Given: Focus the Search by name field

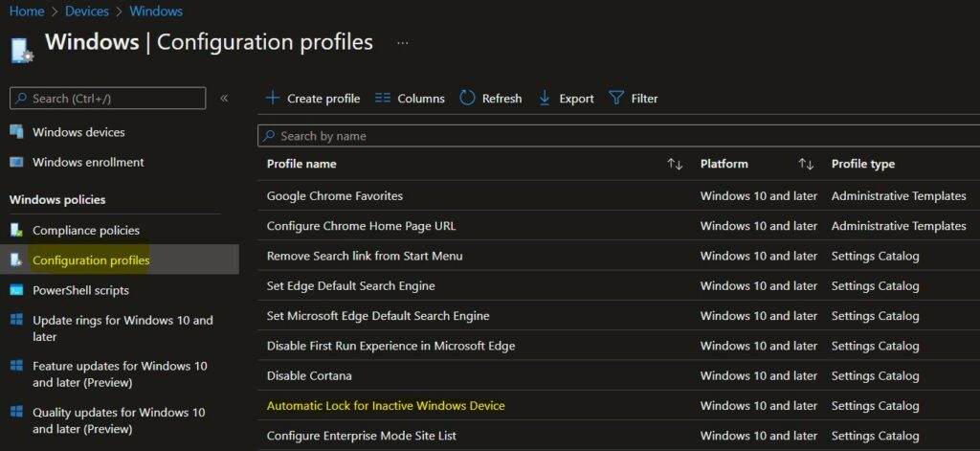Looking at the screenshot, I should 619,136.
